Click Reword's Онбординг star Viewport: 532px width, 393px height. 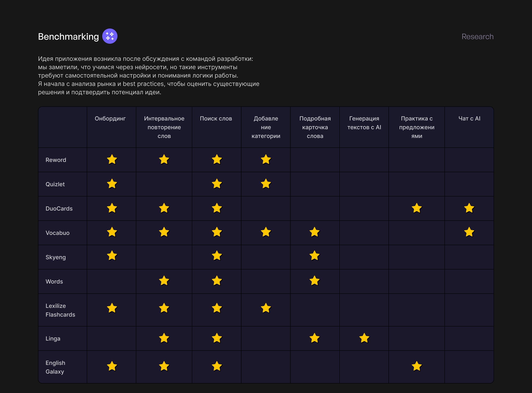click(112, 160)
